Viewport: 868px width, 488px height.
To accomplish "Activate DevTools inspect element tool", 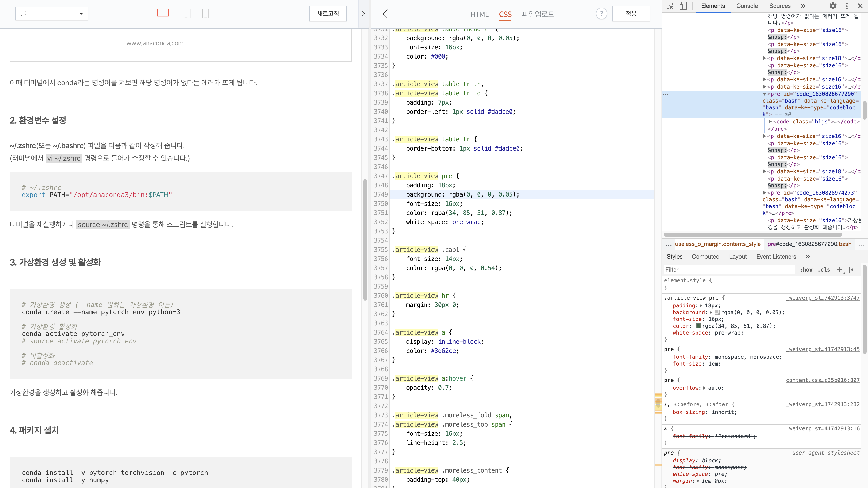I will 670,6.
